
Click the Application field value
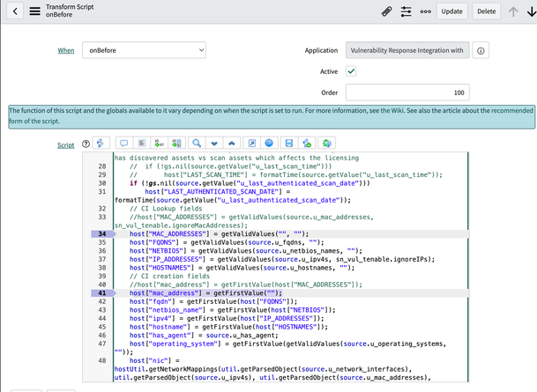pos(407,50)
